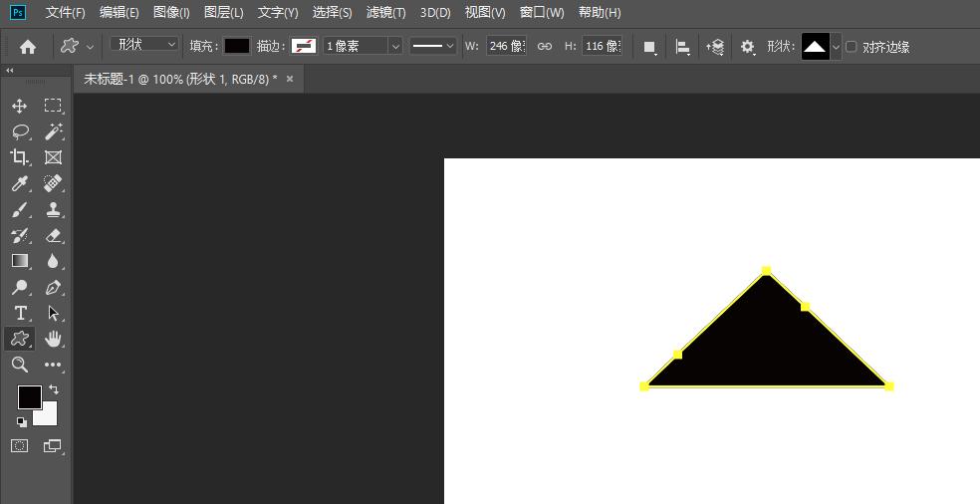The height and width of the screenshot is (504, 980).
Task: Open the 形状 tool mode dropdown
Action: click(x=144, y=46)
